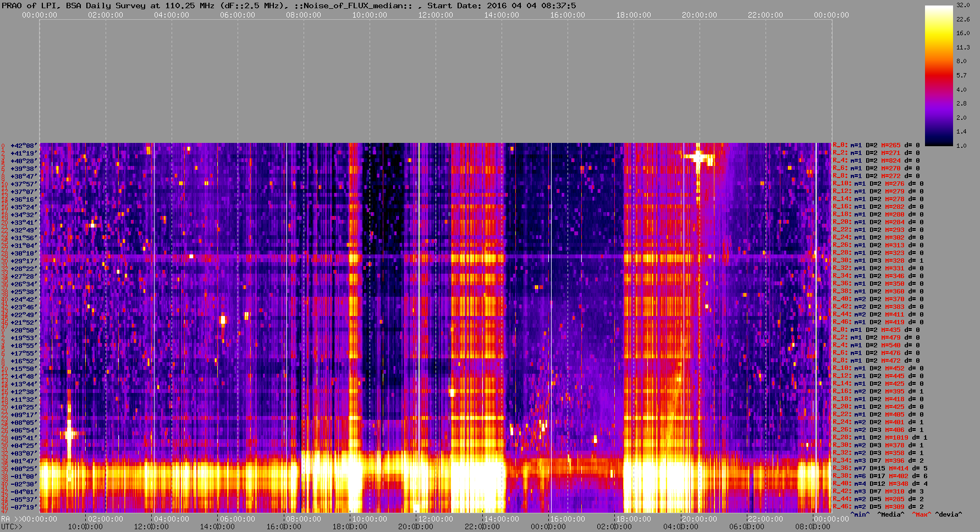980x532 pixels.
Task: Click declination label +26°34'
Action: tap(24, 284)
